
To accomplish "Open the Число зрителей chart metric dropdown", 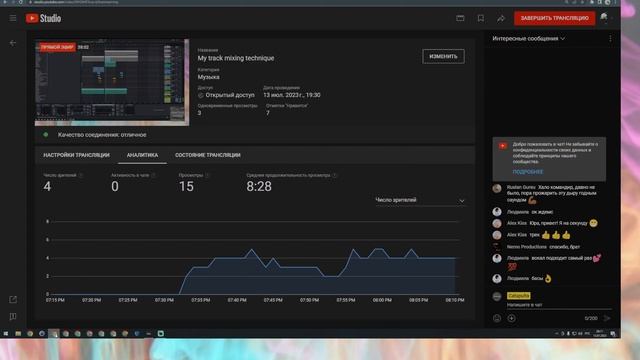I will [x=420, y=200].
